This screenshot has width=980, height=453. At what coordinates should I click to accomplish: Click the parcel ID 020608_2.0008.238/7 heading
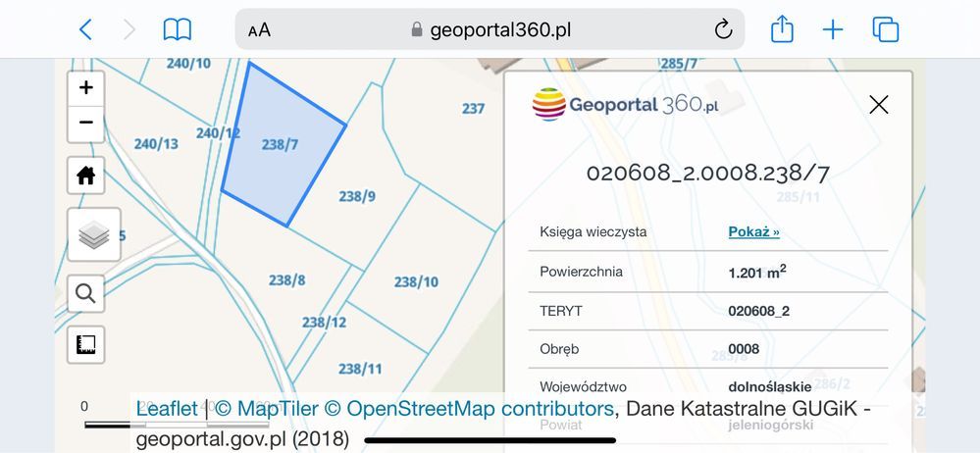pos(707,174)
